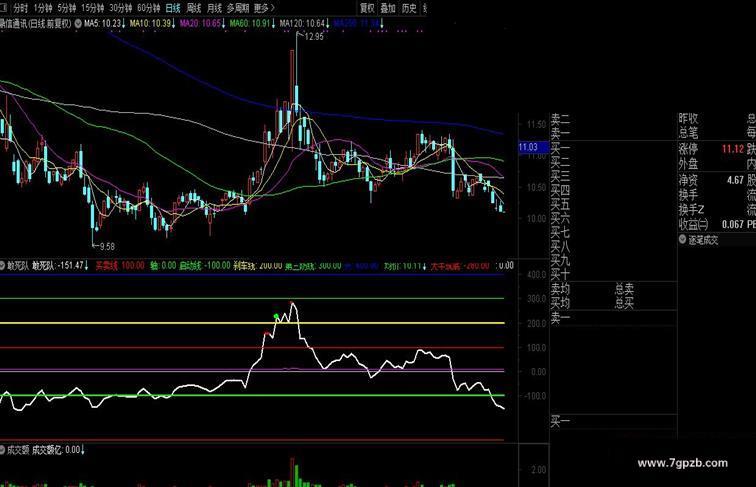Click the 买三 order book row
Image resolution: width=756 pixels, height=487 pixels.
(560, 176)
